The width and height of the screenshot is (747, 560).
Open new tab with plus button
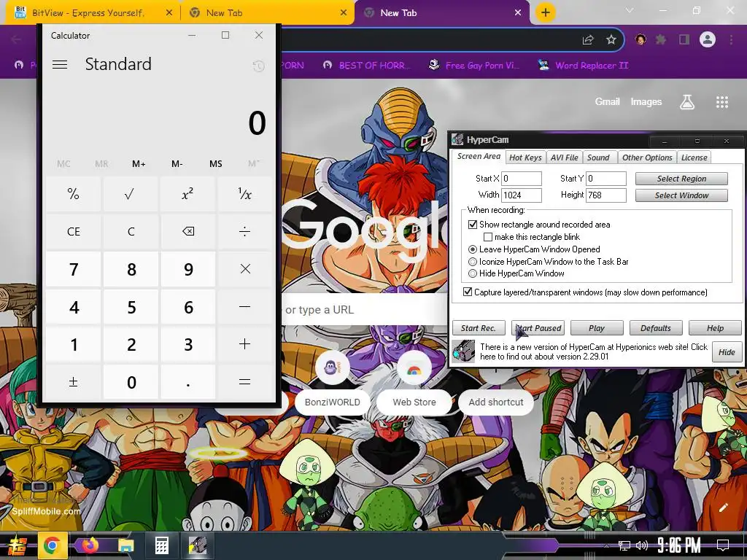click(x=546, y=12)
